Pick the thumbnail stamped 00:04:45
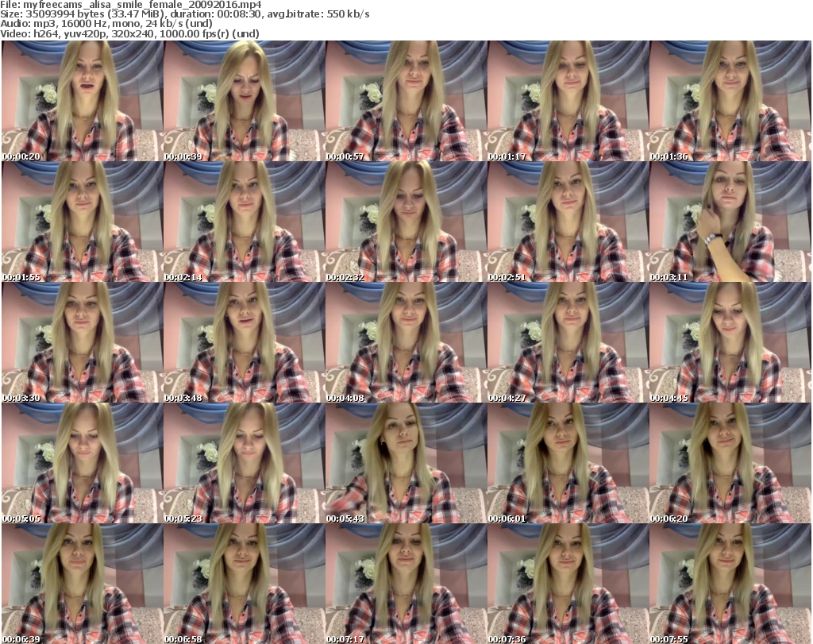The height and width of the screenshot is (644, 813). 730,342
